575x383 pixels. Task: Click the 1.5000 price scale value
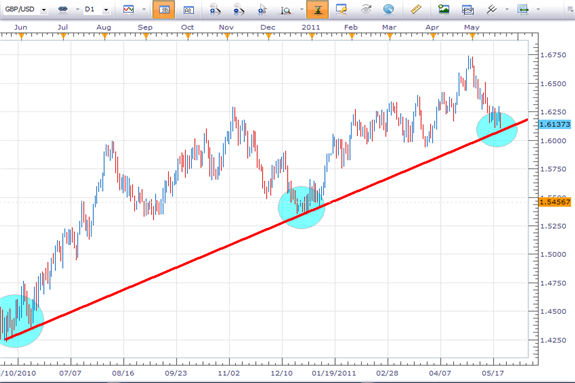click(x=553, y=254)
